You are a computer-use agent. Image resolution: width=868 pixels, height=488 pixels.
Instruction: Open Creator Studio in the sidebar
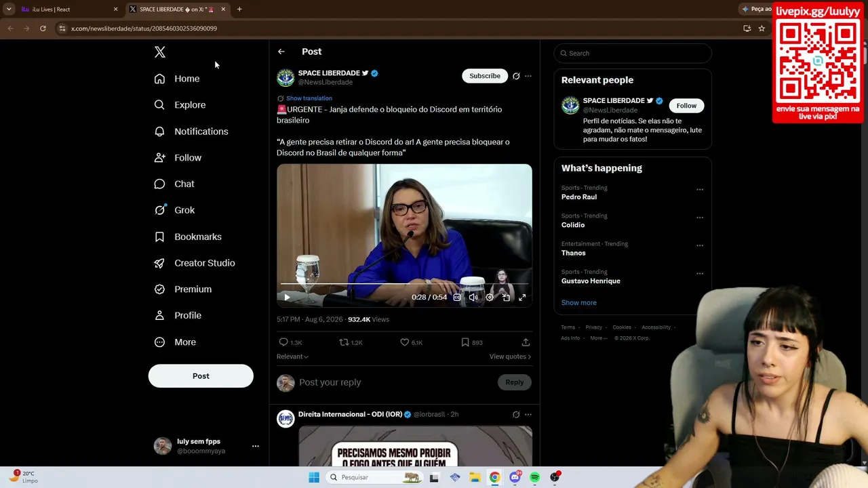(195, 263)
